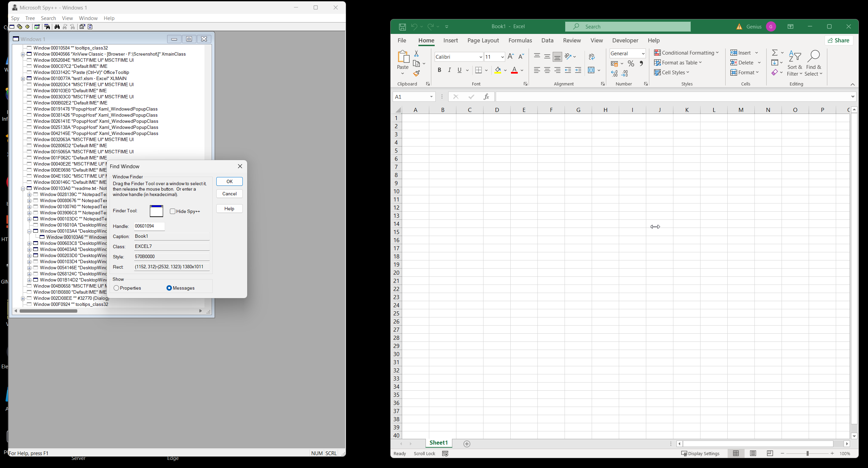Screen dimensions: 868x468
Task: Click the Percent Style icon
Action: click(631, 63)
